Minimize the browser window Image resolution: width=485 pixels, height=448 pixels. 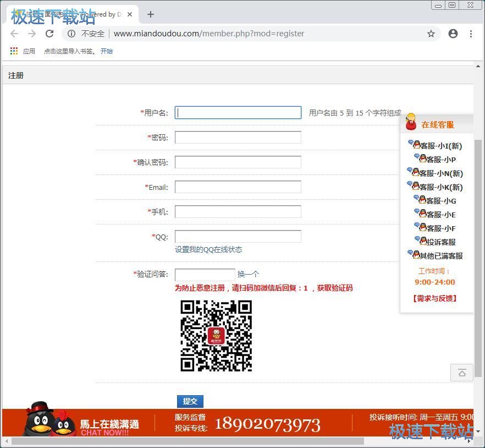[x=438, y=6]
